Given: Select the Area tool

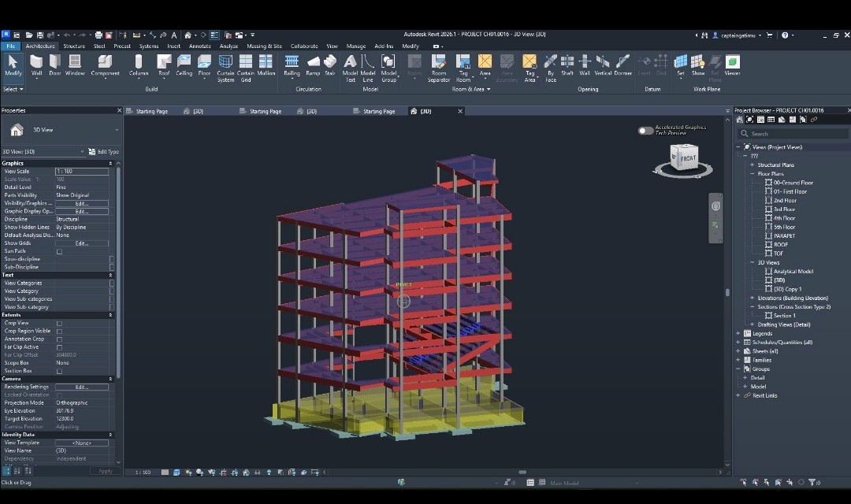Looking at the screenshot, I should pyautogui.click(x=485, y=65).
